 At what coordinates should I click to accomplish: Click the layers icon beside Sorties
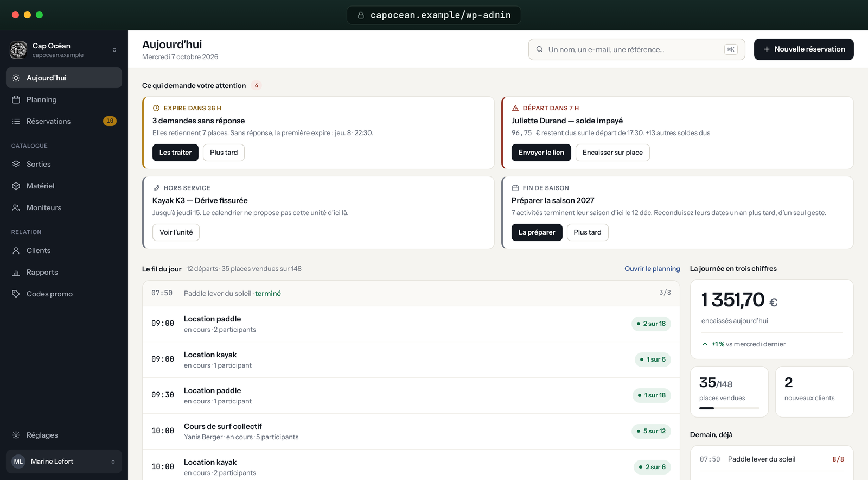click(16, 164)
